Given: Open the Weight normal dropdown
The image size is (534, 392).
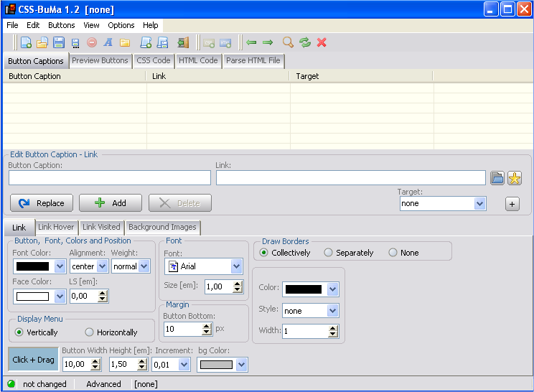Looking at the screenshot, I should [144, 266].
